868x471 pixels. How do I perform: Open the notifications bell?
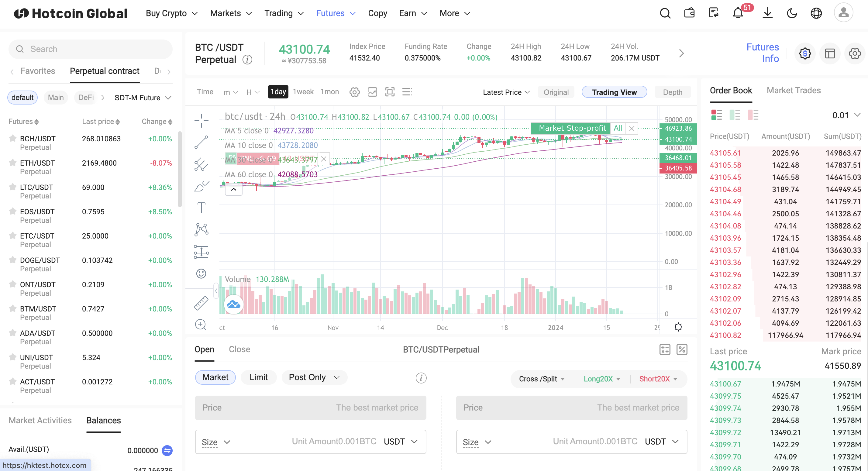tap(738, 13)
